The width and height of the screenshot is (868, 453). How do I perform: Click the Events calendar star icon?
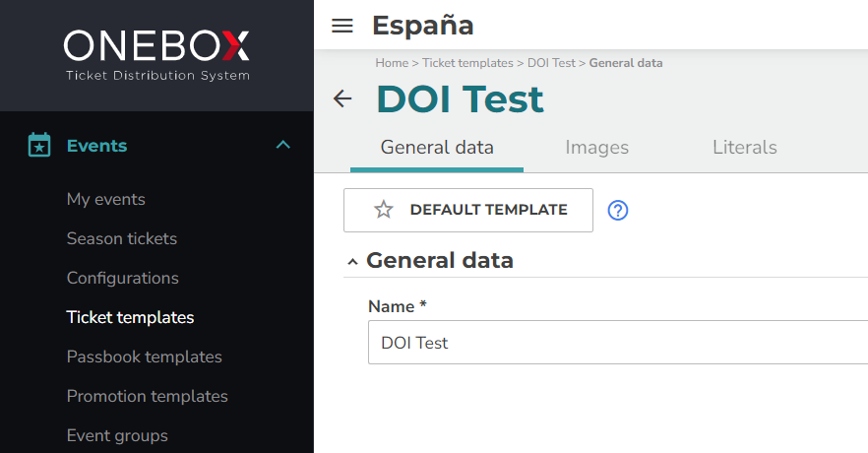tap(39, 145)
